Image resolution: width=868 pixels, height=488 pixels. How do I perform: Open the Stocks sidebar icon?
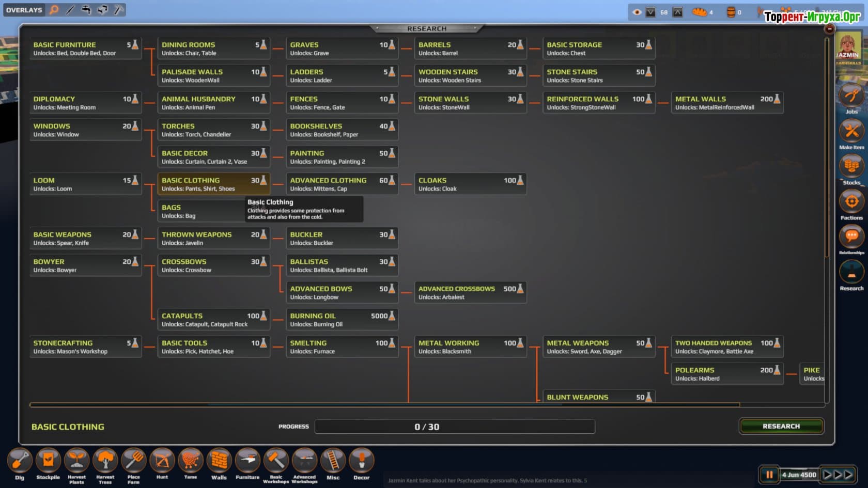pos(851,166)
